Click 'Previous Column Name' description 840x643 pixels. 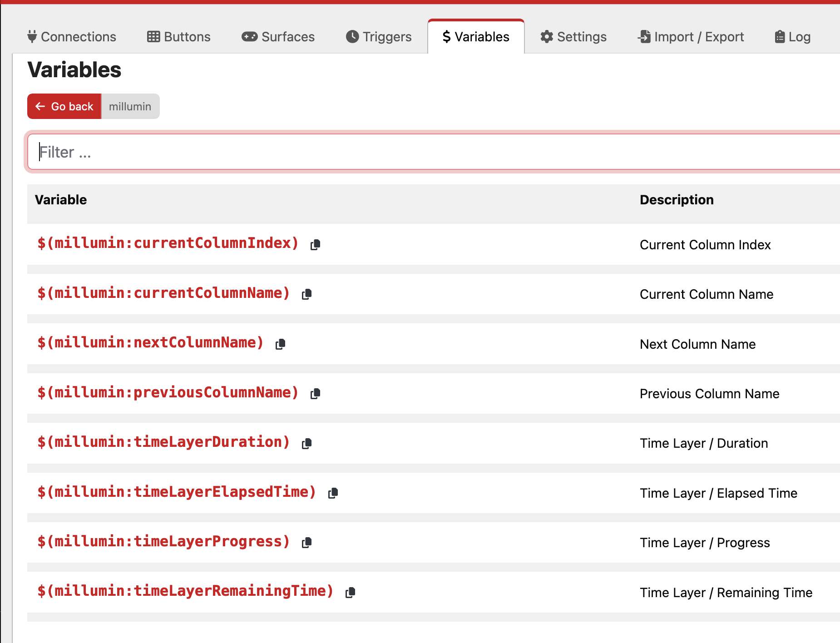click(710, 394)
